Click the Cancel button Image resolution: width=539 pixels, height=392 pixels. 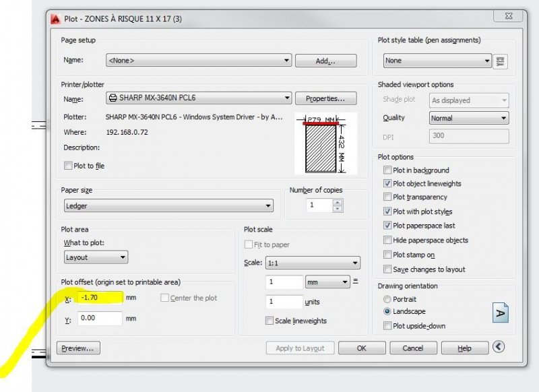413,348
